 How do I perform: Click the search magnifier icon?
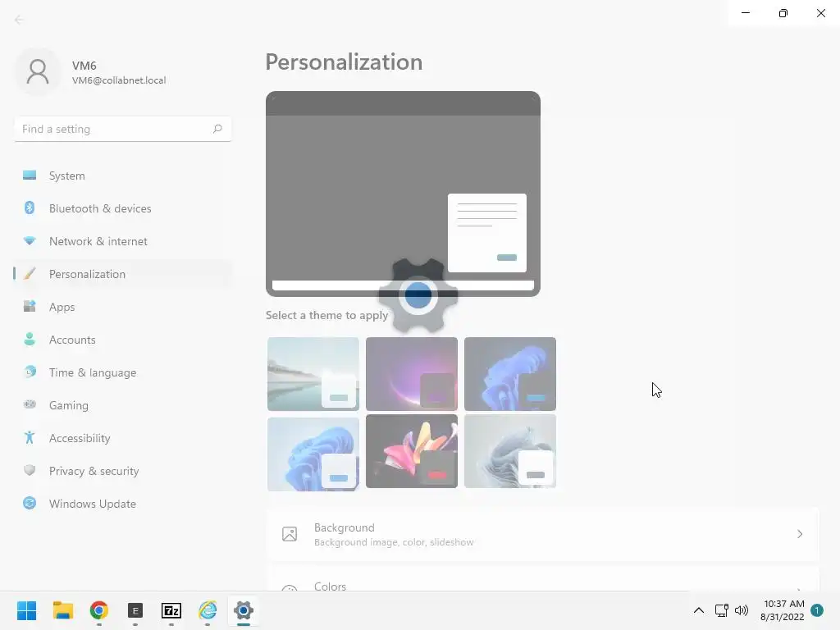tap(217, 129)
